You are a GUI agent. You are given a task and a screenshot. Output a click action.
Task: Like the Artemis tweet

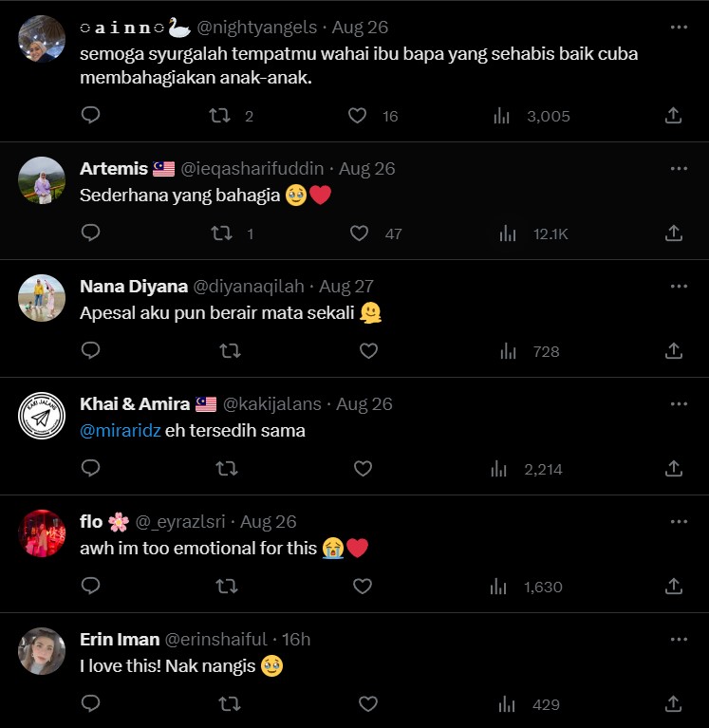[x=359, y=233]
